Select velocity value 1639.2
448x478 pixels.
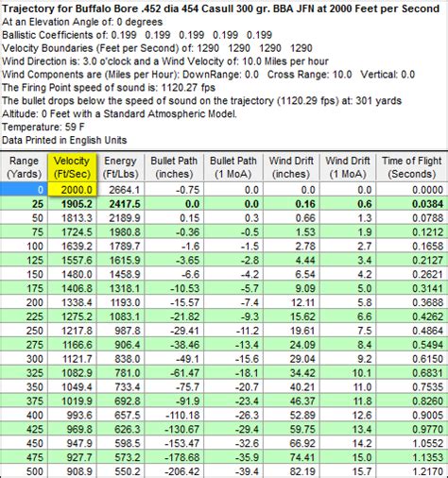pyautogui.click(x=72, y=246)
